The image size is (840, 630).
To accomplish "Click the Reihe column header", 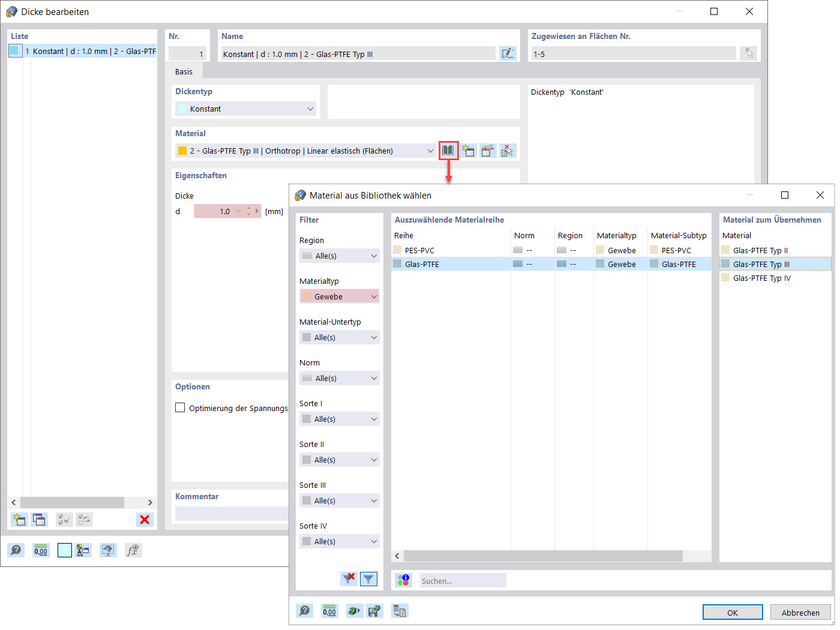I will pyautogui.click(x=451, y=235).
